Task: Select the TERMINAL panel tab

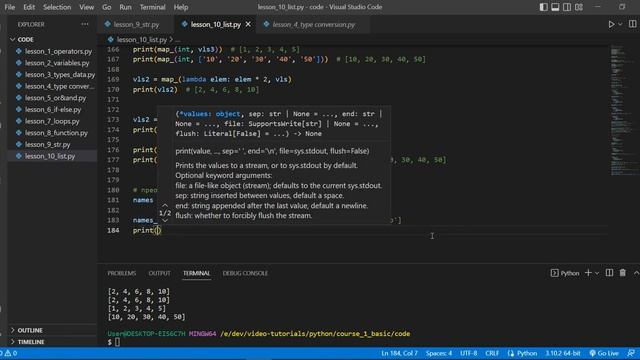Action: (x=196, y=273)
